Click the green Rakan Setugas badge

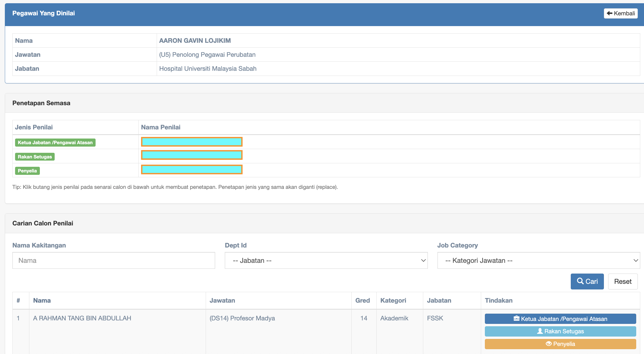pos(35,157)
